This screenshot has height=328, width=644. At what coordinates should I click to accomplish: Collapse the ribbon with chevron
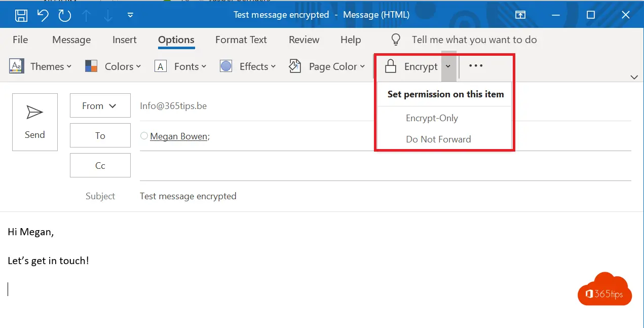click(x=633, y=77)
